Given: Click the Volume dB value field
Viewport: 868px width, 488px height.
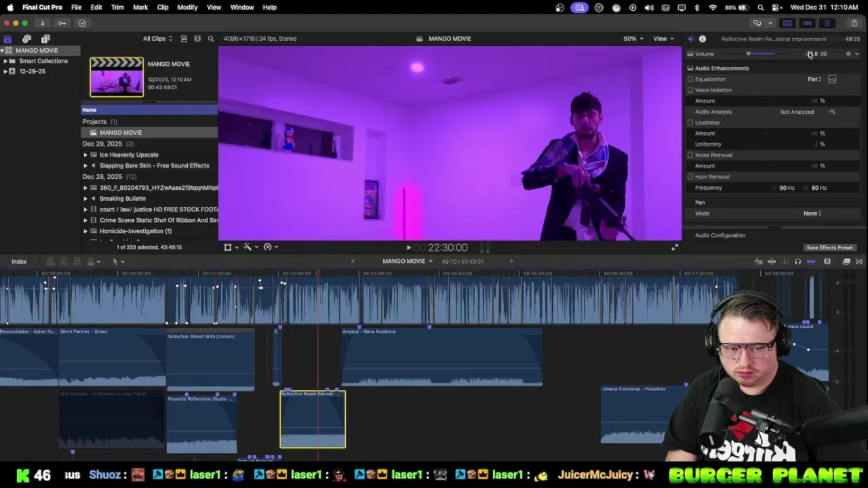Looking at the screenshot, I should 816,54.
